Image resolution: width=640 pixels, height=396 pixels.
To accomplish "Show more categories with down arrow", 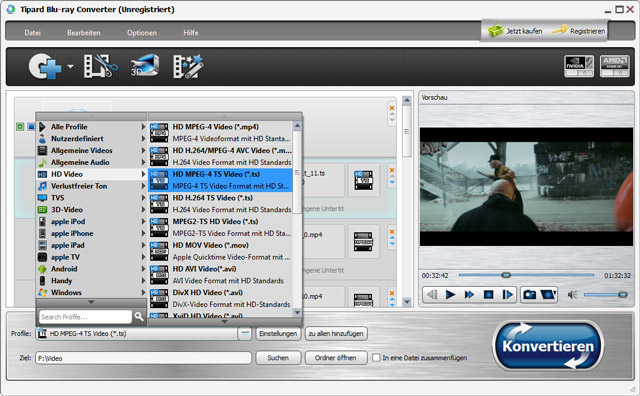I will [x=91, y=303].
